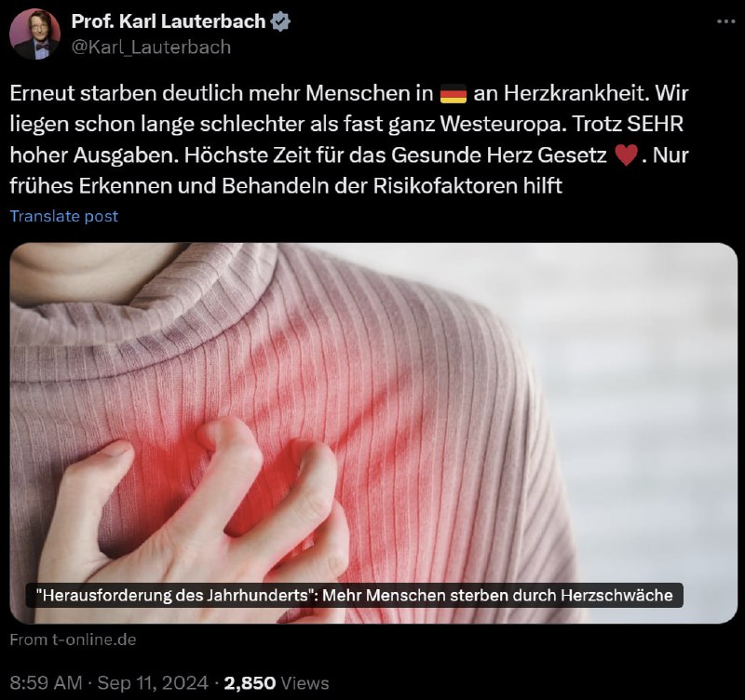The height and width of the screenshot is (700, 745).
Task: Select the "Gesunde Herz Gesetz" phrase
Action: click(499, 155)
